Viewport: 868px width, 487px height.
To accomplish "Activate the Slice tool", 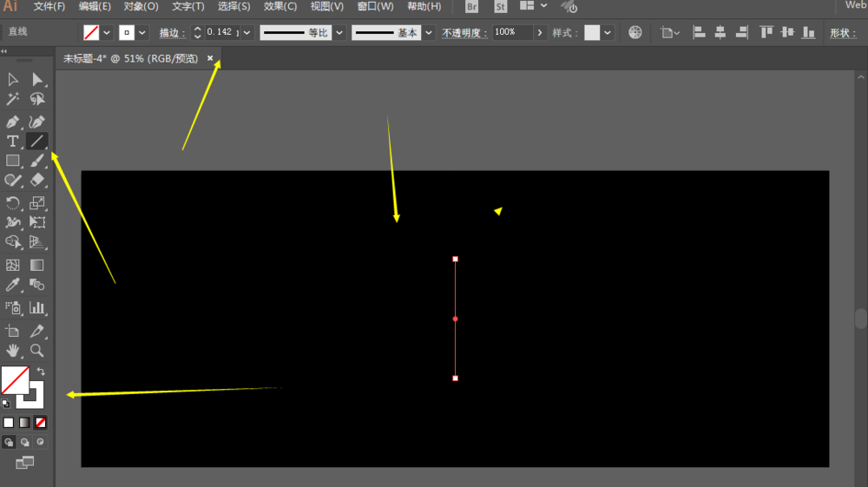I will coord(37,331).
